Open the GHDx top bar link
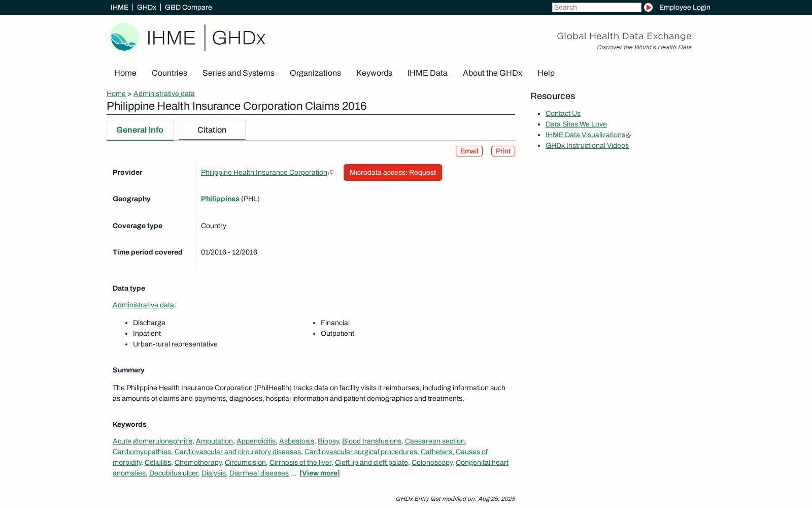Screen dimensions: 812x508 pos(147,7)
